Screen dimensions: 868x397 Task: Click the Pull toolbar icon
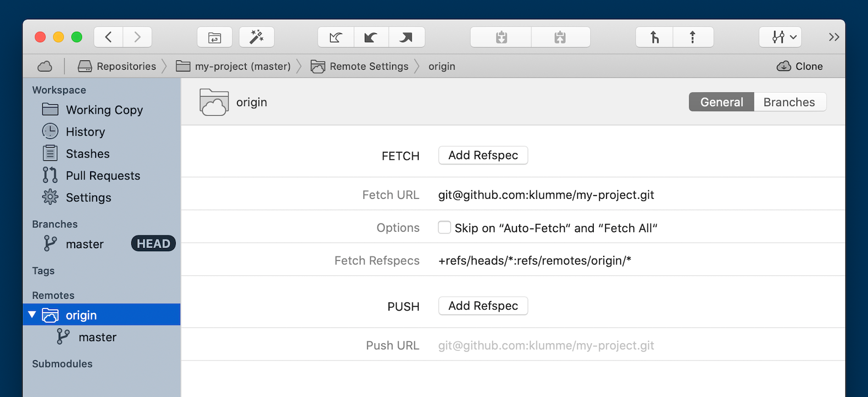tap(371, 37)
